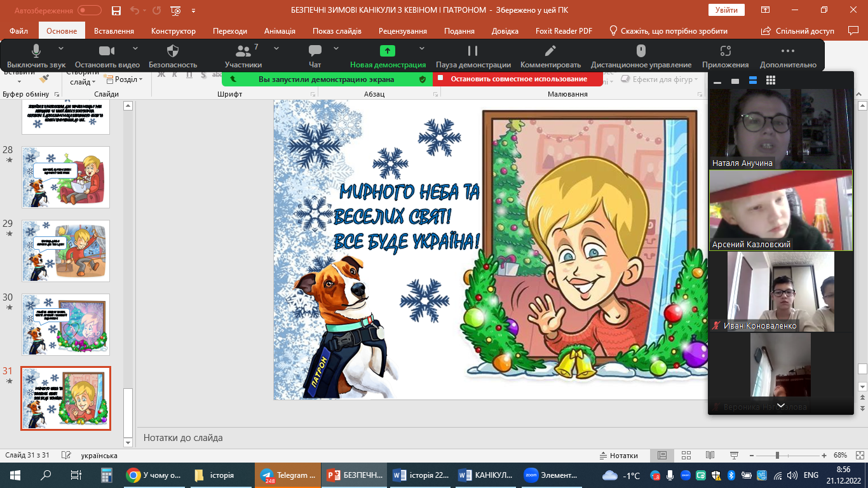Expand more Zoom participant videos chevron
This screenshot has height=488, width=868.
pyautogui.click(x=781, y=405)
